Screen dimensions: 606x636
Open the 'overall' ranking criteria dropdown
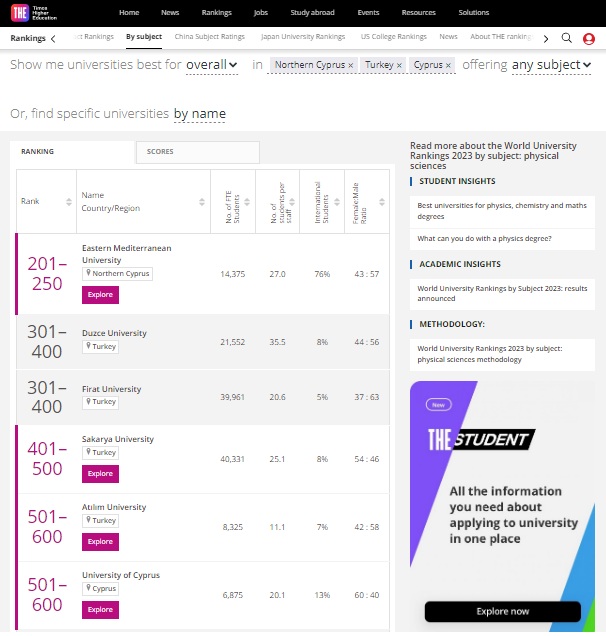[x=212, y=65]
